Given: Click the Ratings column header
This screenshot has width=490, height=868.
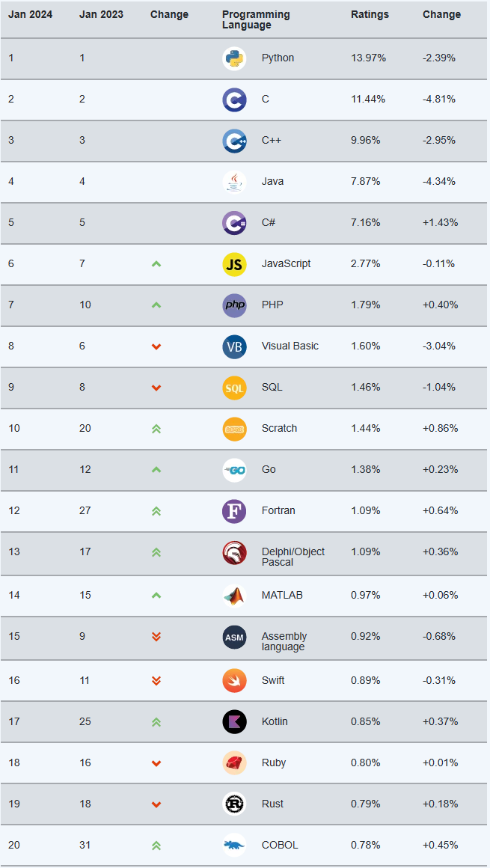Looking at the screenshot, I should (x=370, y=14).
